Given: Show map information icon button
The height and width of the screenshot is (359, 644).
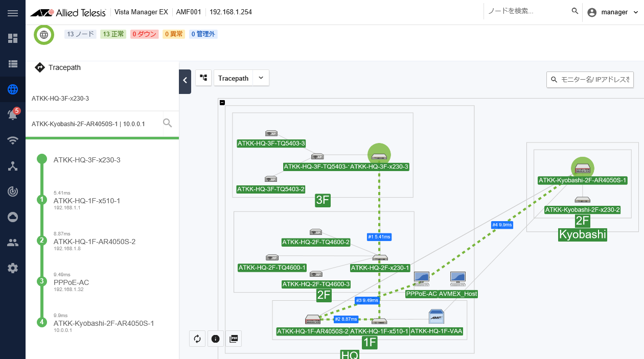Looking at the screenshot, I should point(216,339).
